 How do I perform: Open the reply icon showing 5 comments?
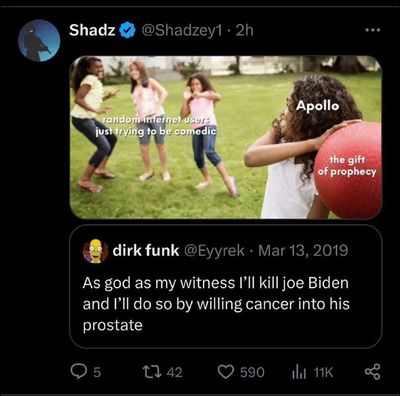(x=79, y=371)
